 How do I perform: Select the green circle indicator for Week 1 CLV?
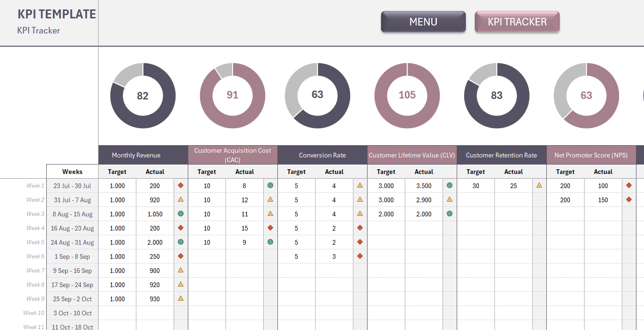pyautogui.click(x=449, y=186)
